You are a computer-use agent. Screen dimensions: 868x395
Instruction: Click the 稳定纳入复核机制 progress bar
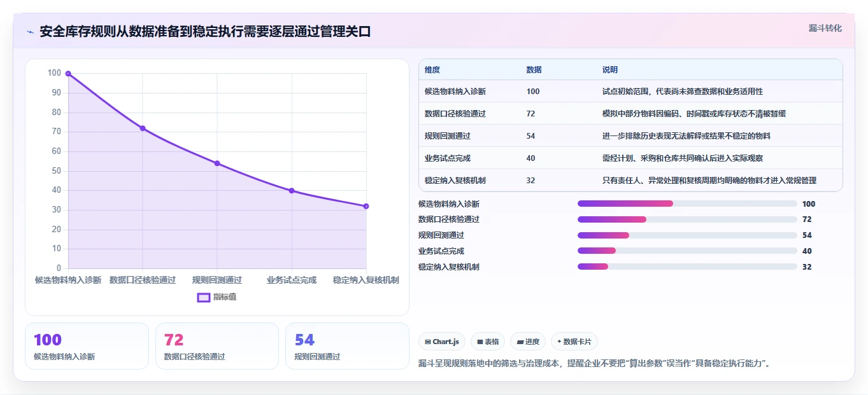point(687,267)
